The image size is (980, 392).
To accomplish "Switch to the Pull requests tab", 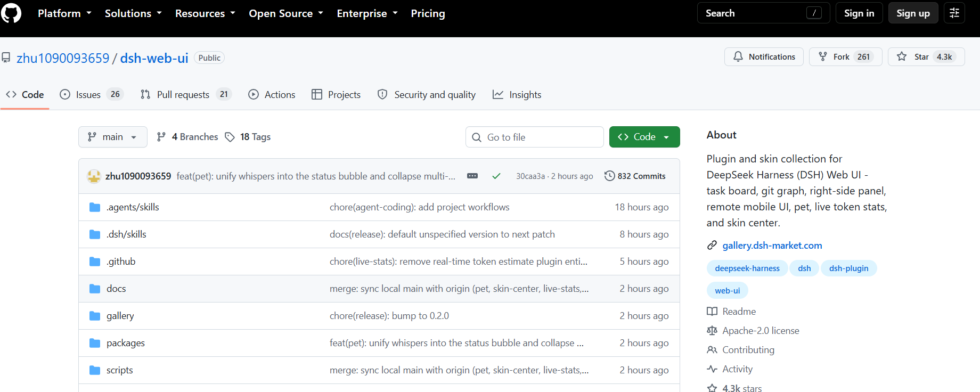I will (186, 95).
